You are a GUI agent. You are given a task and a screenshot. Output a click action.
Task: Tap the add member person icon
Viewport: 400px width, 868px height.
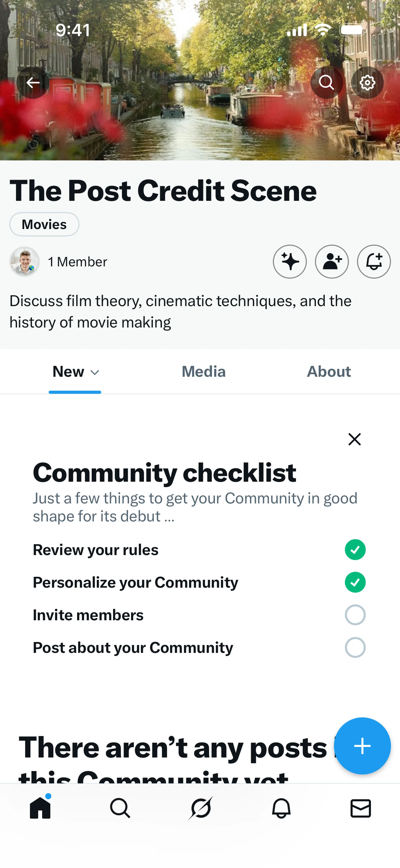[x=332, y=262]
